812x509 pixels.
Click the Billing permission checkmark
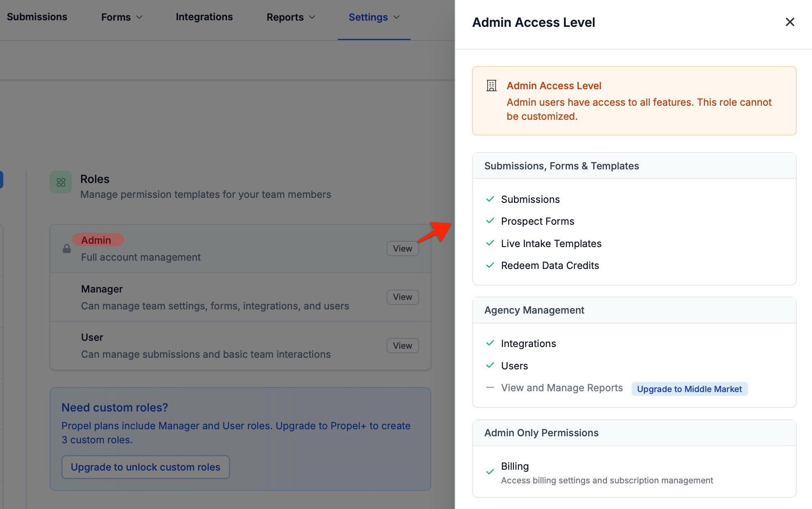pyautogui.click(x=490, y=472)
